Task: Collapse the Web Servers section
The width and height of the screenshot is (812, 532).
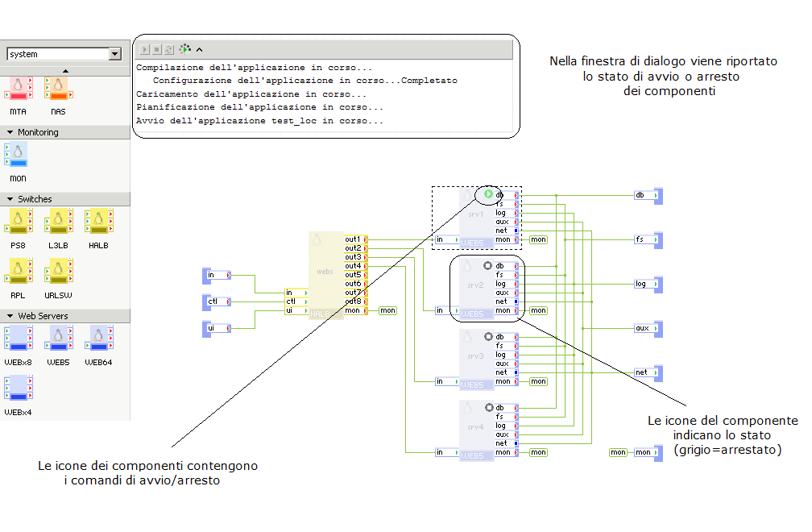Action: [10, 316]
